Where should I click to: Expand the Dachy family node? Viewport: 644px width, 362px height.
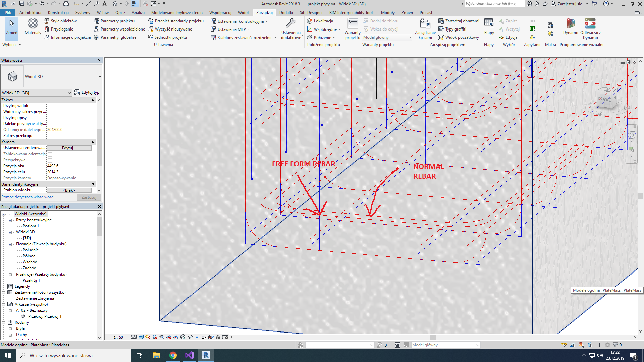[x=10, y=335]
